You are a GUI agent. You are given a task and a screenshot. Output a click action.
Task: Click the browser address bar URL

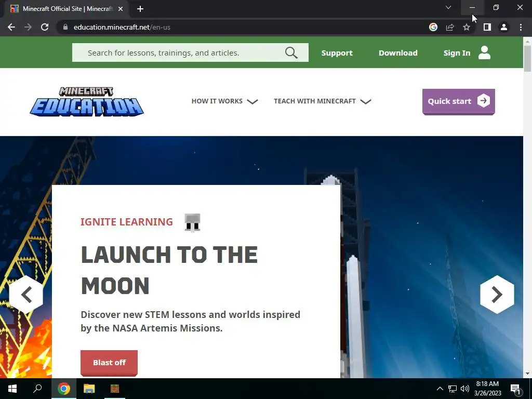tap(122, 27)
